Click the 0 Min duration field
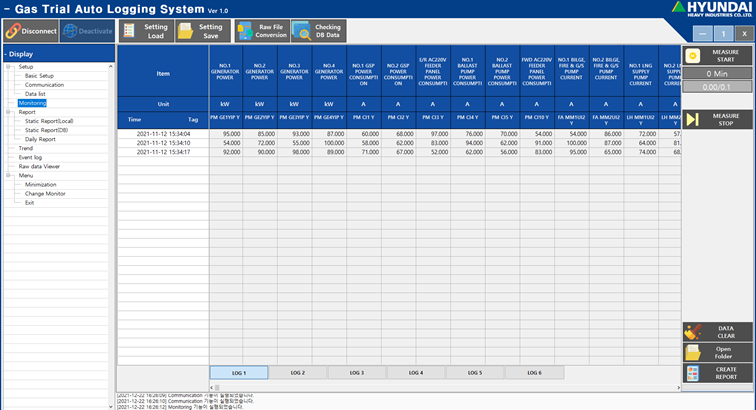The height and width of the screenshot is (410, 756). [716, 73]
